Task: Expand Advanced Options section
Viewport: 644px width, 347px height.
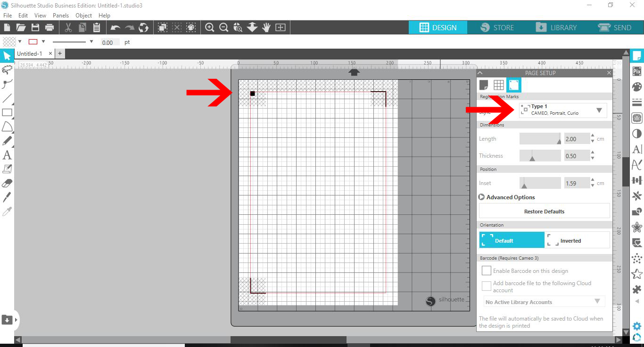Action: (x=507, y=197)
